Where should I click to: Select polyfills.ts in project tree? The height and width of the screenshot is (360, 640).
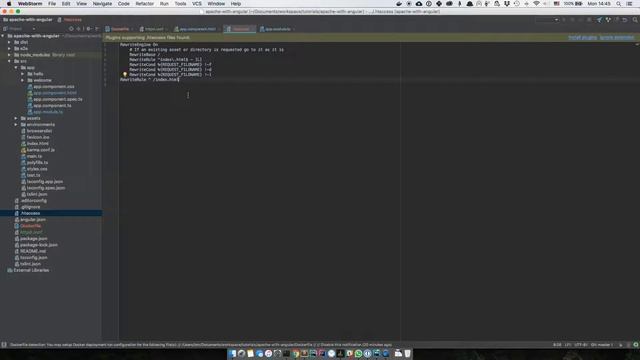pyautogui.click(x=34, y=162)
